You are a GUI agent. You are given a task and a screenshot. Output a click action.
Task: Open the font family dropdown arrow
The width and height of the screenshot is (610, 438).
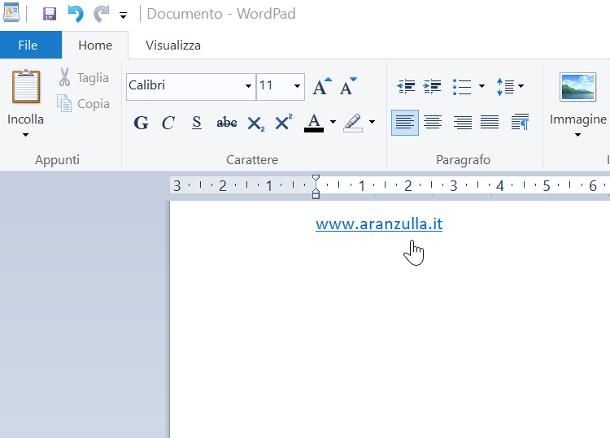(248, 86)
